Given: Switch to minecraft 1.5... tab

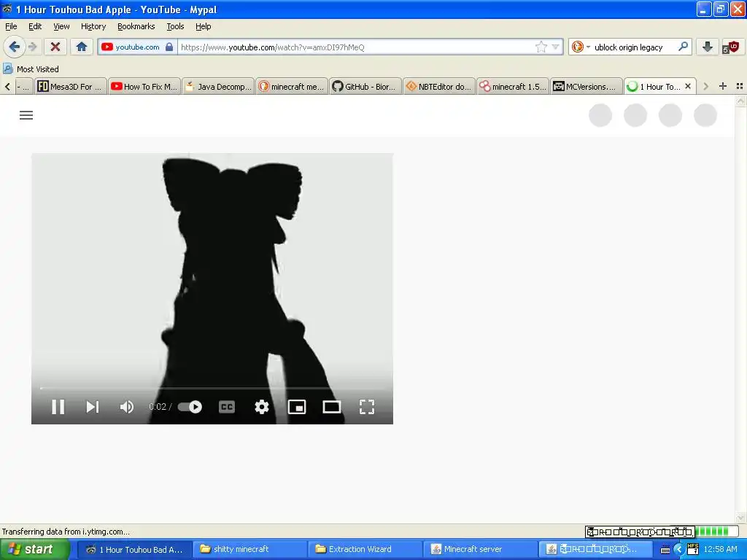Looking at the screenshot, I should coord(513,87).
